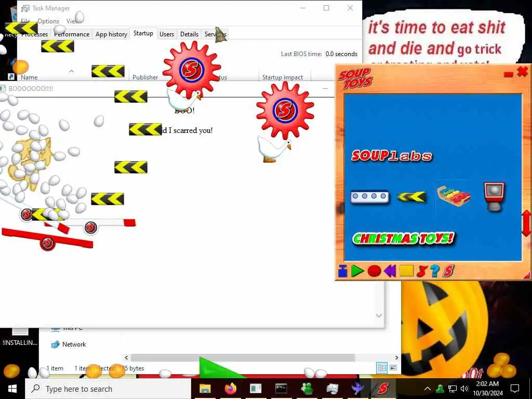
Task: Click the S pivot on the red seesaw
Action: pyautogui.click(x=47, y=243)
